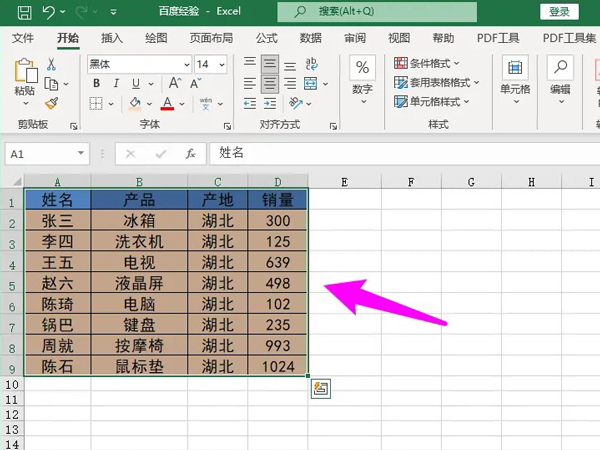Click the Cut scissors icon

pos(51,64)
